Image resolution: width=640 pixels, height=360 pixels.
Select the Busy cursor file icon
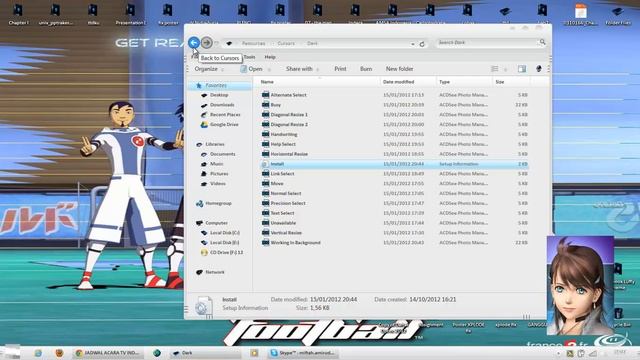point(265,104)
